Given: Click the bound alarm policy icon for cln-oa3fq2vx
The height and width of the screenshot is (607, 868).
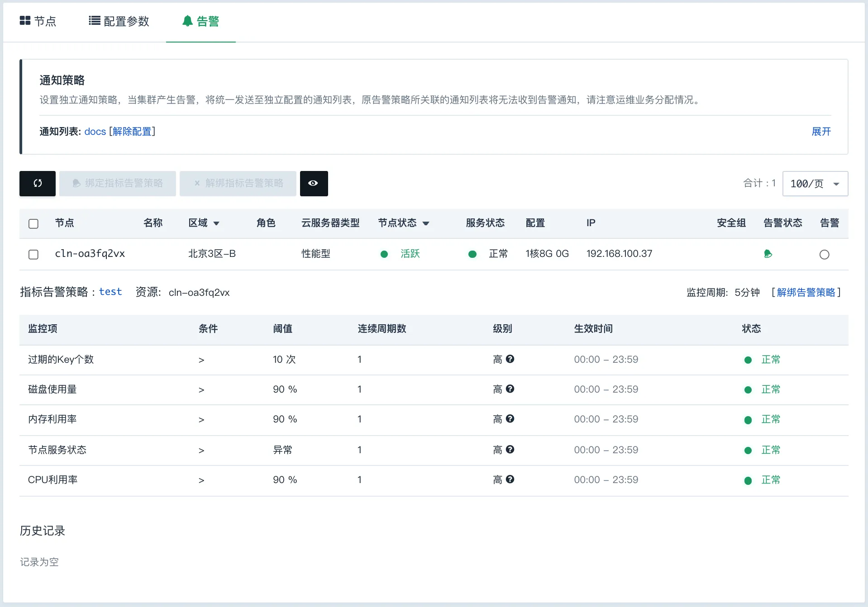Looking at the screenshot, I should (x=768, y=254).
